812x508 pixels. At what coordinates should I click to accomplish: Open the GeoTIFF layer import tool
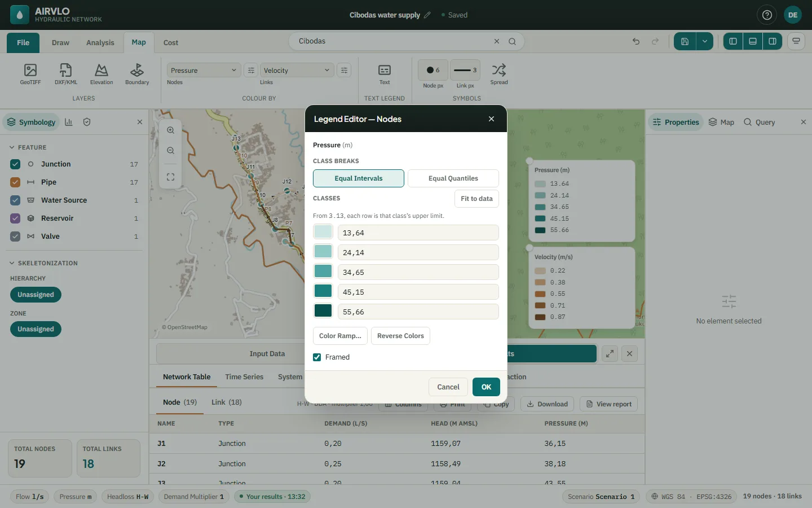click(30, 74)
